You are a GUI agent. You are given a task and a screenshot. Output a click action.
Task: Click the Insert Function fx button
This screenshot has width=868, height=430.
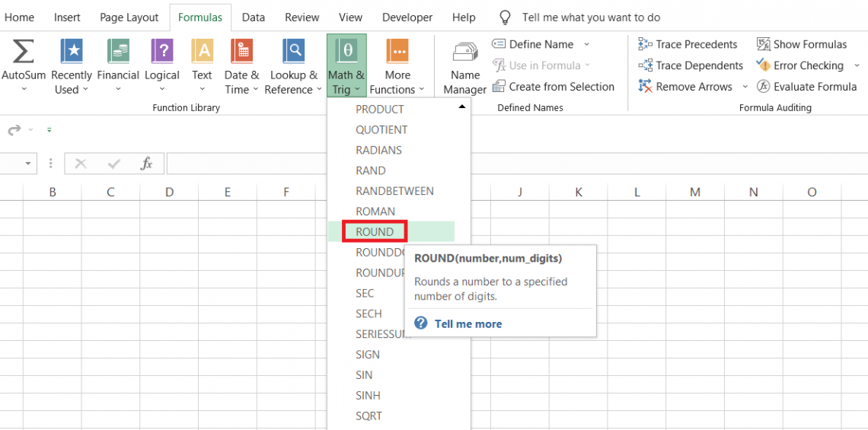pos(147,164)
